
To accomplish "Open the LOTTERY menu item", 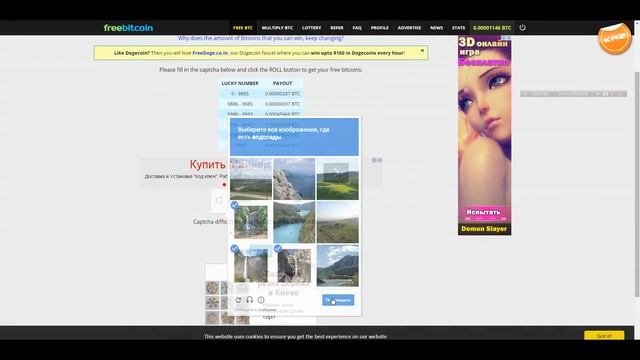I will (x=311, y=28).
